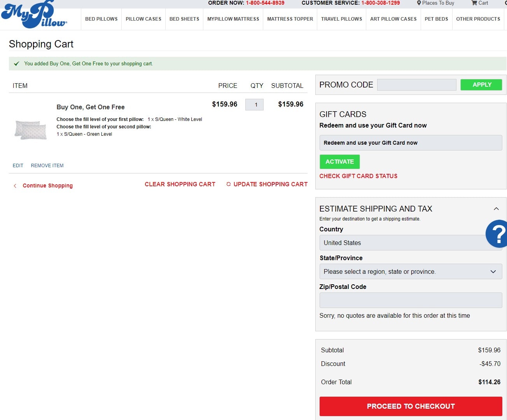Select the Discount value -$45.70
Viewport: 507px width, 420px height.
pyautogui.click(x=490, y=364)
